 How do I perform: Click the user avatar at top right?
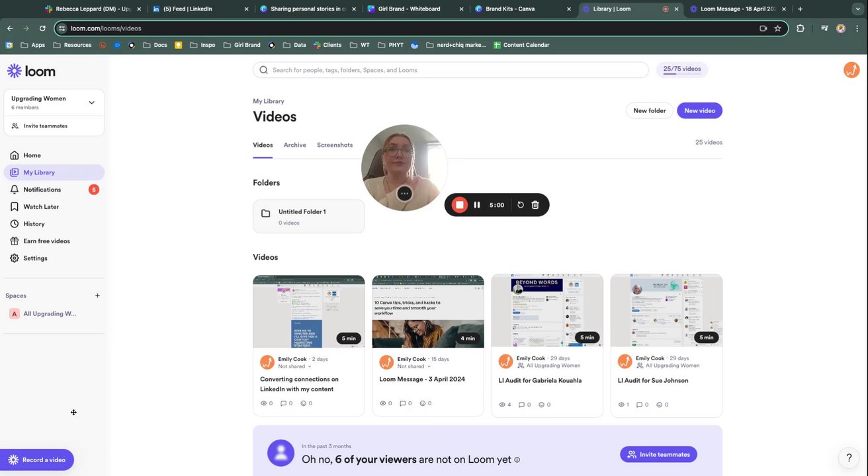pyautogui.click(x=851, y=70)
